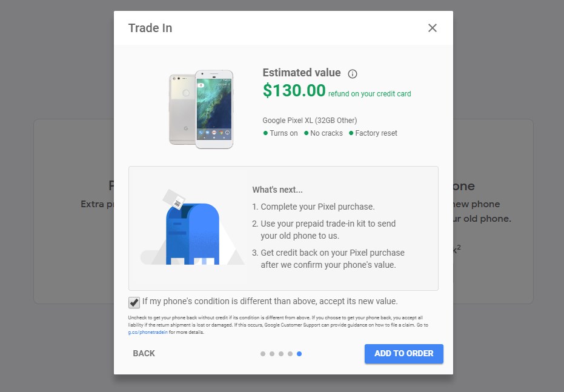
Task: Click the blue mailbox illustration
Action: click(x=192, y=233)
